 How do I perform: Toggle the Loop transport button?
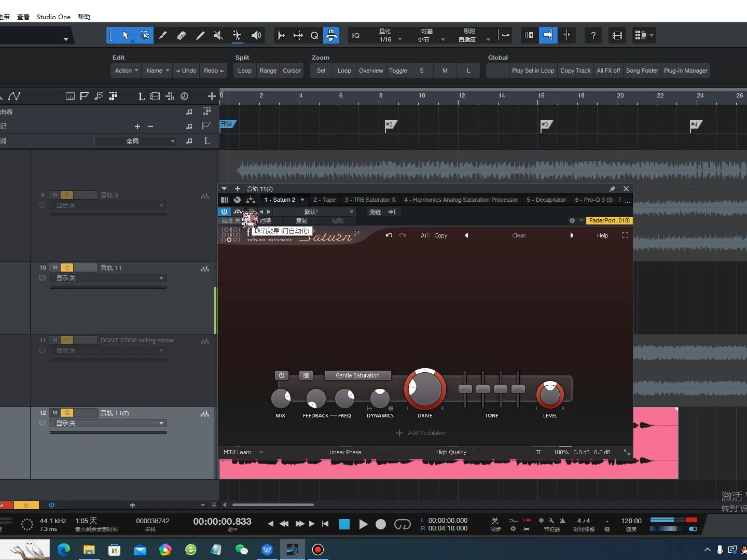coord(402,524)
